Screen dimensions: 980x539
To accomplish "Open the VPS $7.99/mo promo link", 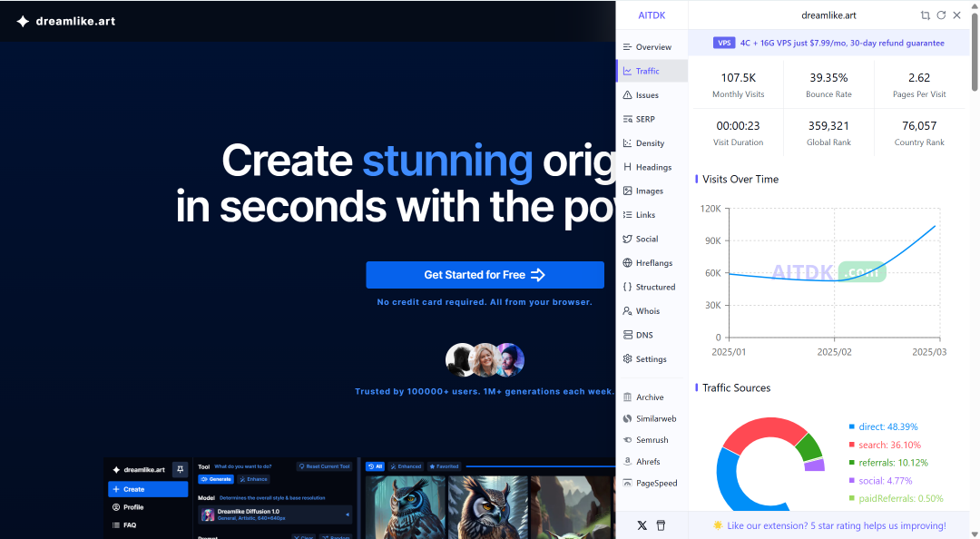I will [x=842, y=44].
